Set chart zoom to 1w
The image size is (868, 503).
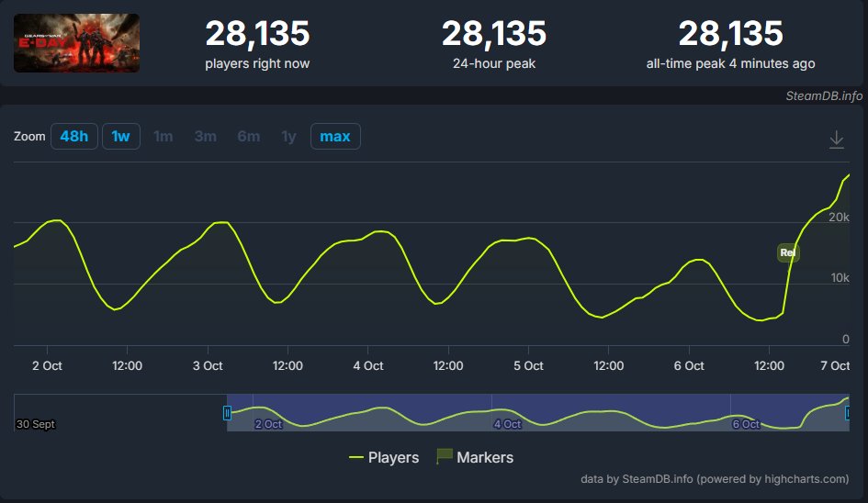click(120, 136)
